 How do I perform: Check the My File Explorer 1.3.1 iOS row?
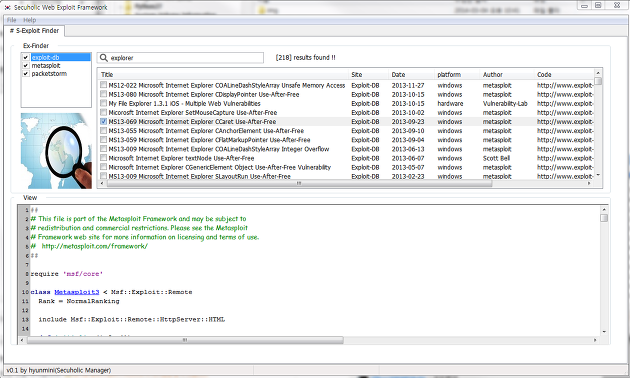pos(104,103)
